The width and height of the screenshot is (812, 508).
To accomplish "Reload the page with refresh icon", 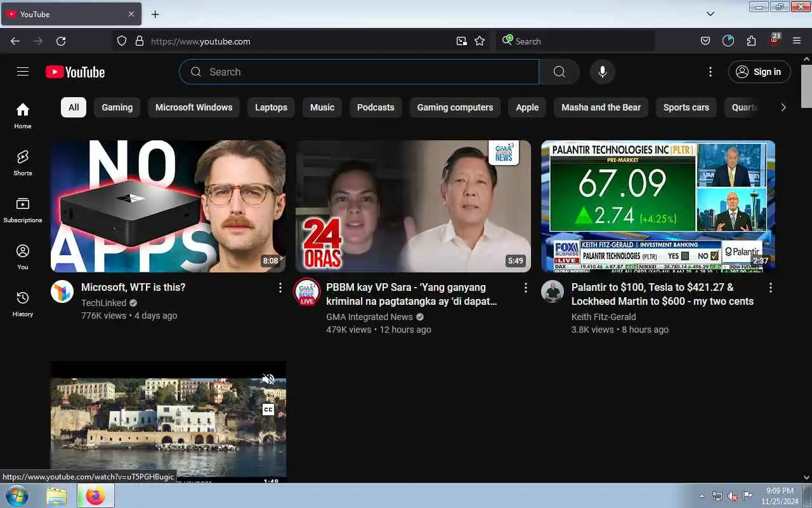I will [61, 41].
